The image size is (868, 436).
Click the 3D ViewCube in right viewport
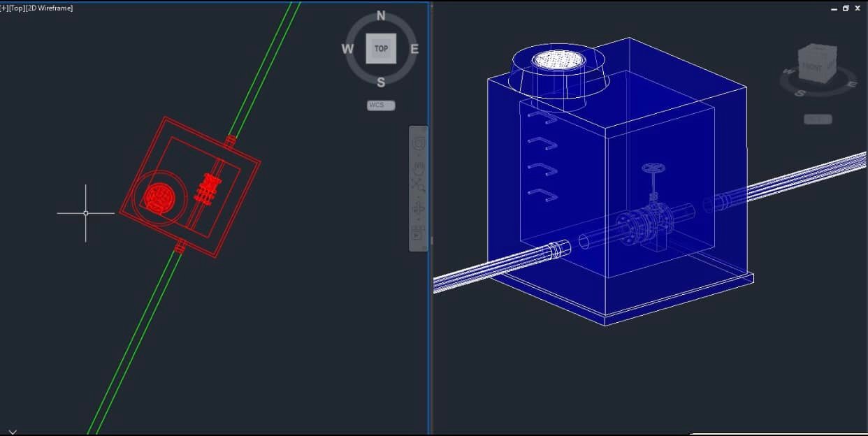tap(817, 64)
